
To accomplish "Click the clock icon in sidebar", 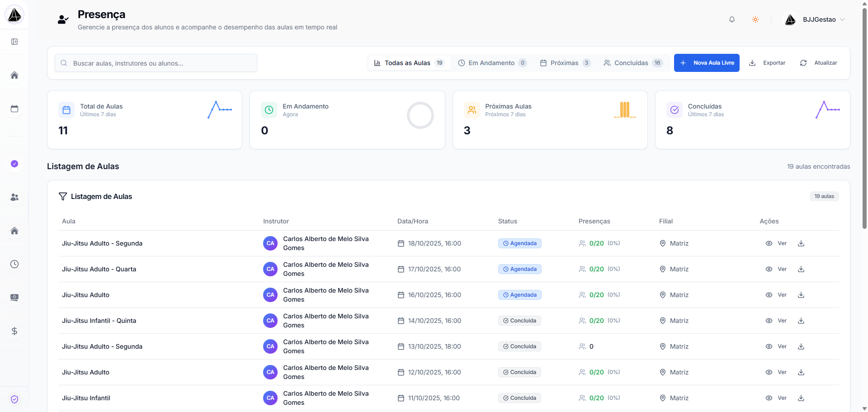I will point(14,264).
